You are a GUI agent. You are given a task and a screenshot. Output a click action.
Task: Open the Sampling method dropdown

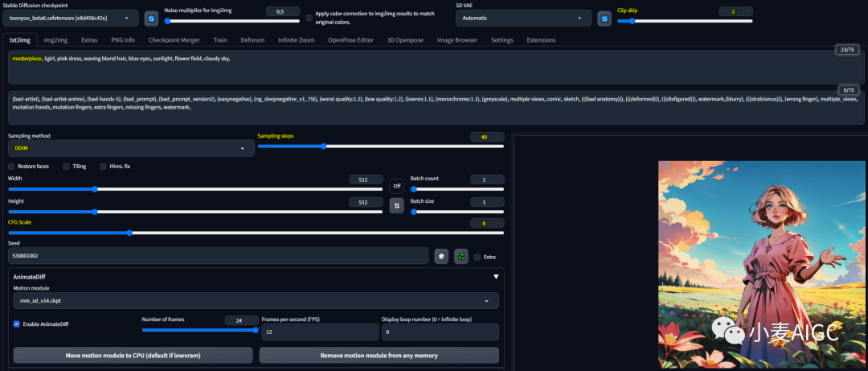click(x=131, y=148)
